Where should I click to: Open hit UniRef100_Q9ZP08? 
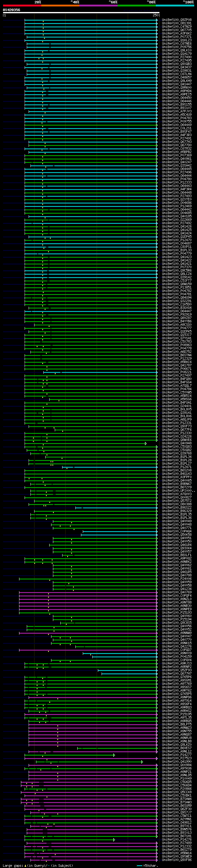coord(177,20)
